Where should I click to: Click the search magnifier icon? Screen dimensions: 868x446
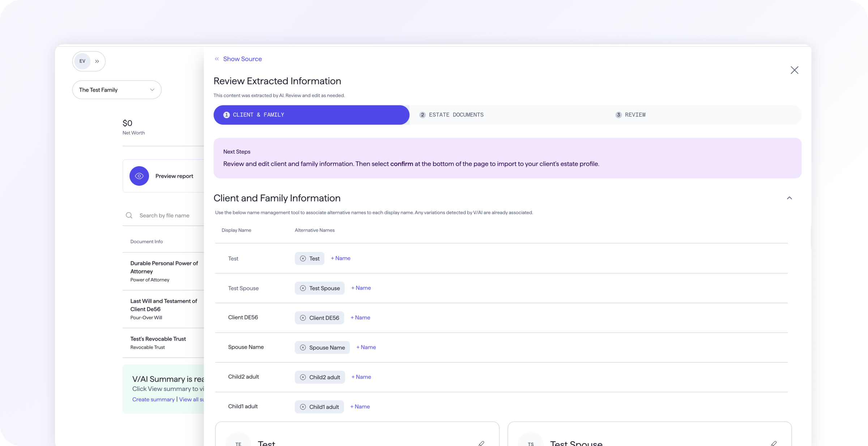[129, 215]
